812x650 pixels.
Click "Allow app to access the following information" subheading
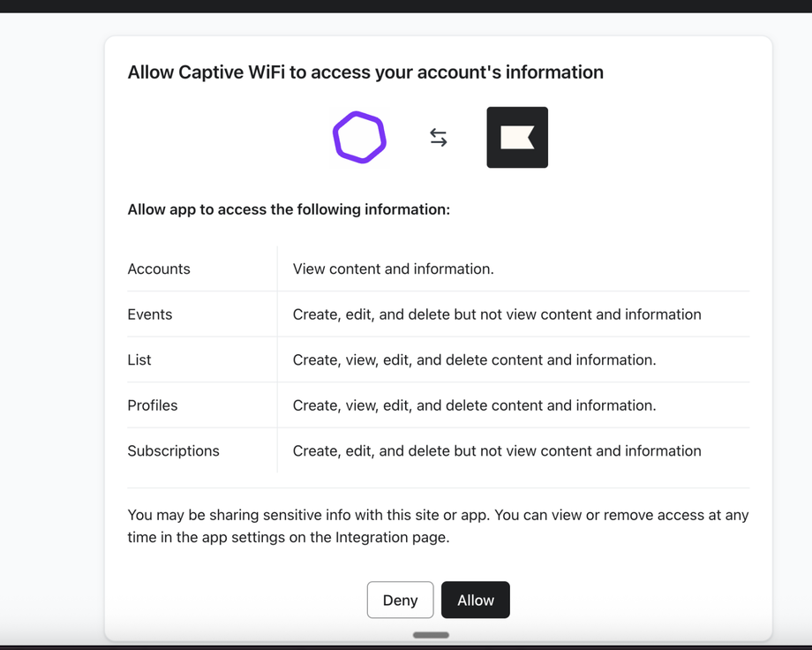(x=289, y=209)
